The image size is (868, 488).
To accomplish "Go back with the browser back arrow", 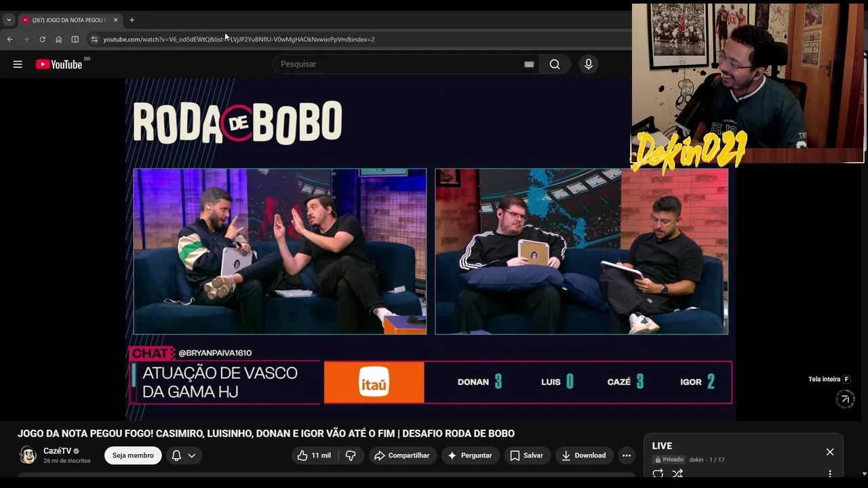I will 9,39.
